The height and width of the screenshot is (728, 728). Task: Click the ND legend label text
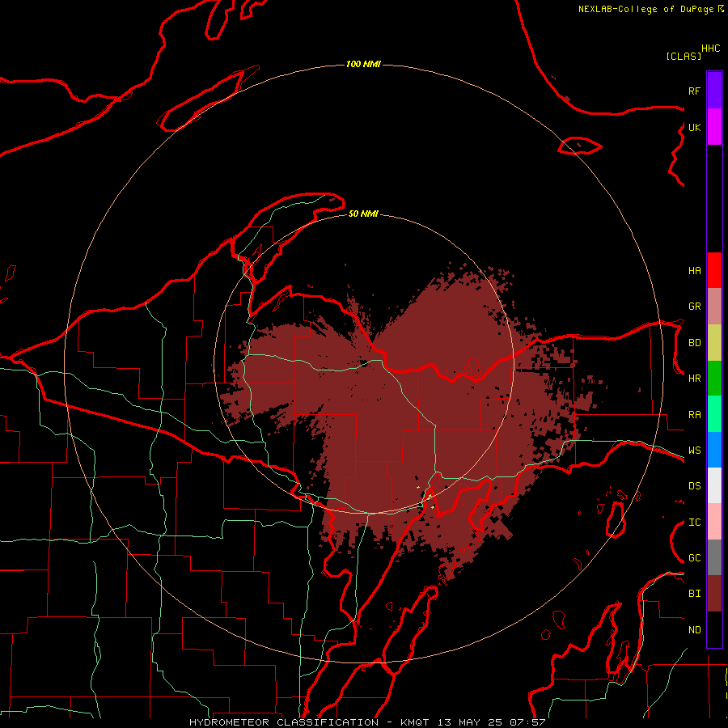pos(694,629)
